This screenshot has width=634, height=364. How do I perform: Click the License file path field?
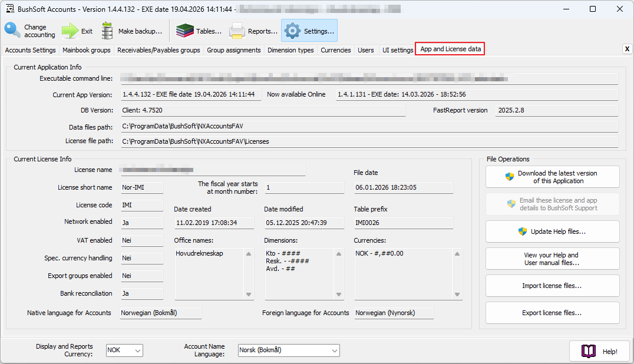[x=369, y=141]
